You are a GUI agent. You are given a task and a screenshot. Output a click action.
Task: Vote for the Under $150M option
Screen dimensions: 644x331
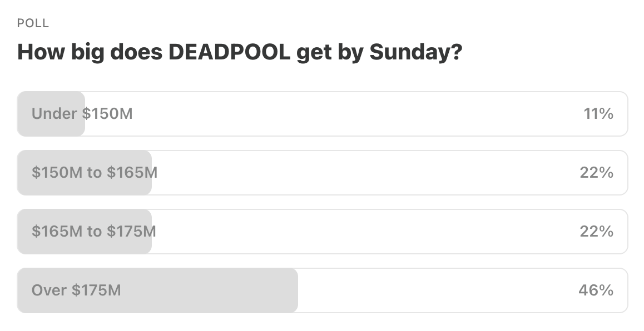coord(321,114)
